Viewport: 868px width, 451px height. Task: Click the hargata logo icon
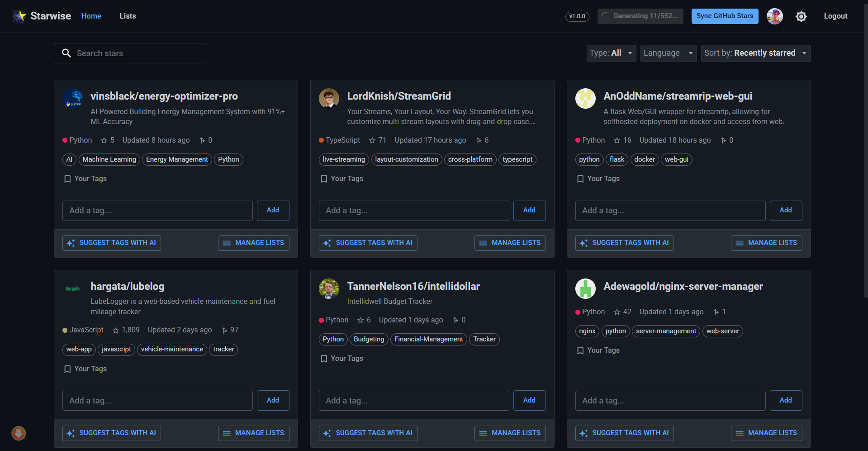click(72, 288)
